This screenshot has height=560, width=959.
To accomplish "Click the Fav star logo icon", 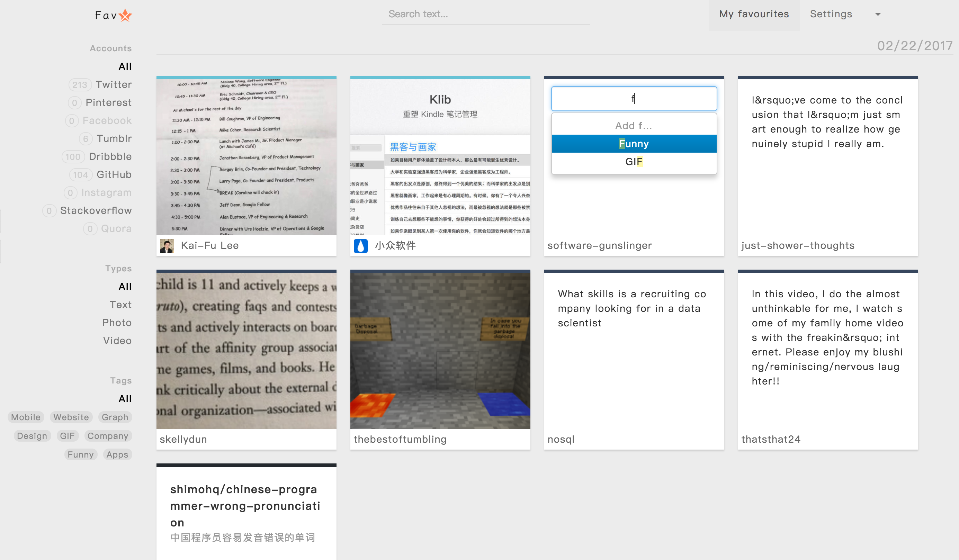I will click(125, 15).
